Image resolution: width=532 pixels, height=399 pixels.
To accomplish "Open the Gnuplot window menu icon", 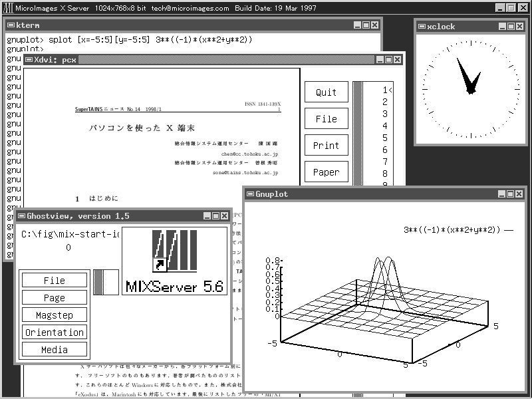I will pos(251,194).
